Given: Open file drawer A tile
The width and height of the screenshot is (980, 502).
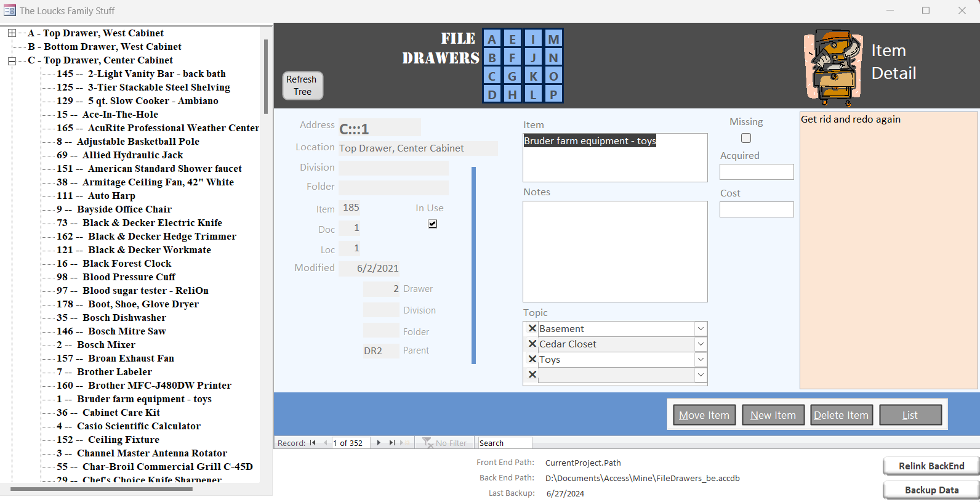Looking at the screenshot, I should [x=492, y=39].
